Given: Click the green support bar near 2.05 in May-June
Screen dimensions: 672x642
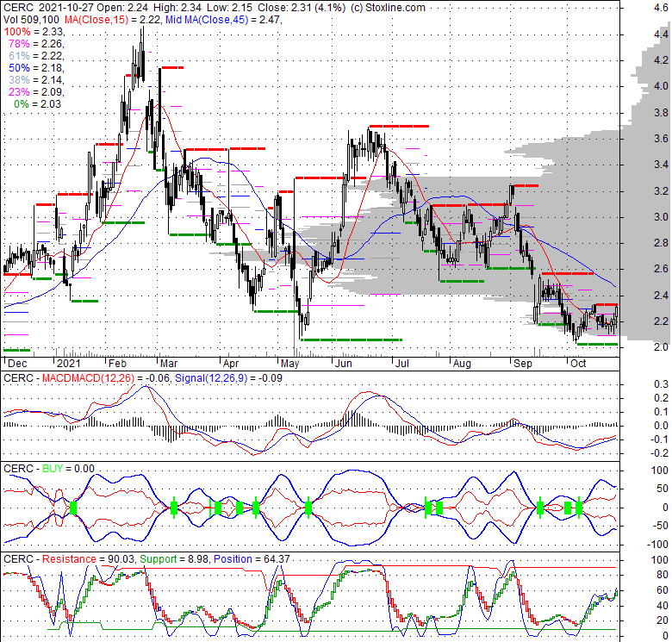Looking at the screenshot, I should coord(352,340).
